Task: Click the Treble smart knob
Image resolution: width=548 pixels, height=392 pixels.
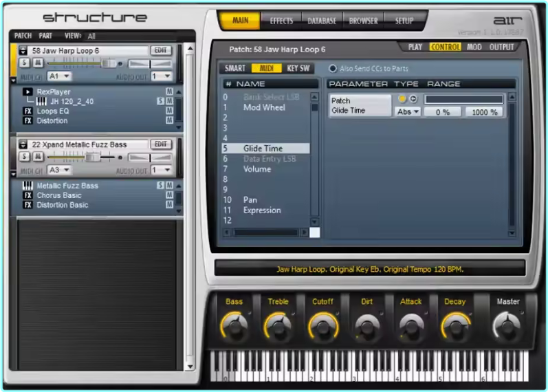Action: tap(278, 327)
